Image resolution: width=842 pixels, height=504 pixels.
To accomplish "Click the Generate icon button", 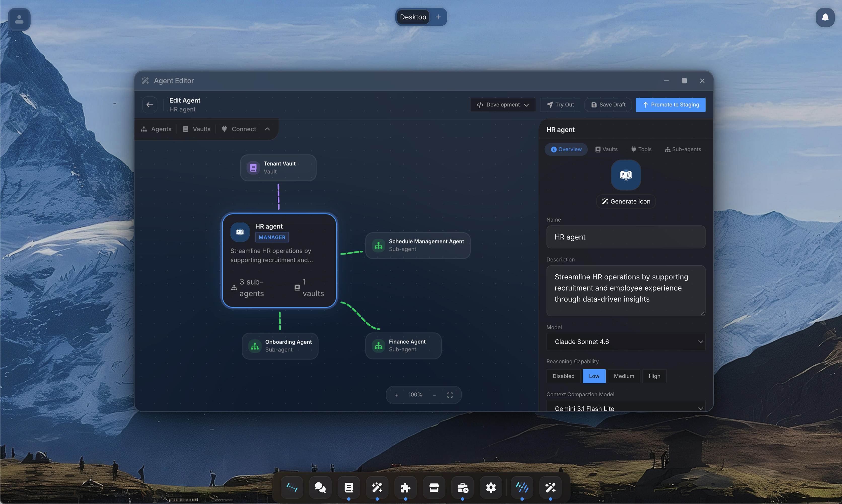I will [x=626, y=201].
